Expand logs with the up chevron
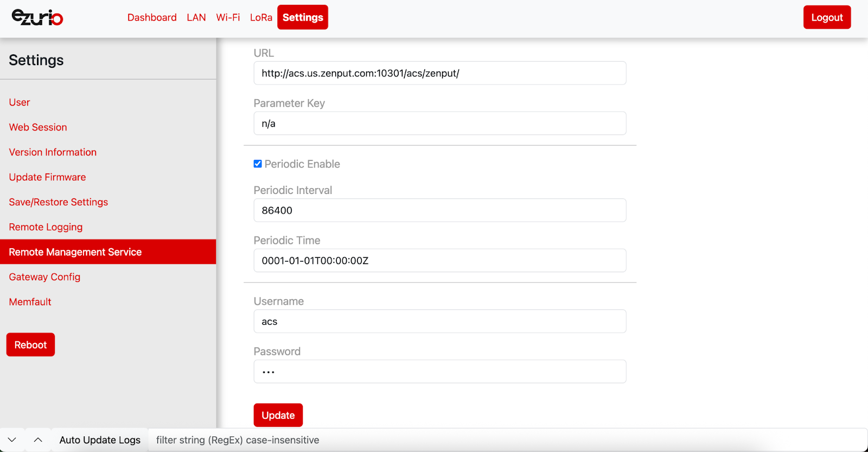This screenshot has height=452, width=868. pyautogui.click(x=38, y=440)
